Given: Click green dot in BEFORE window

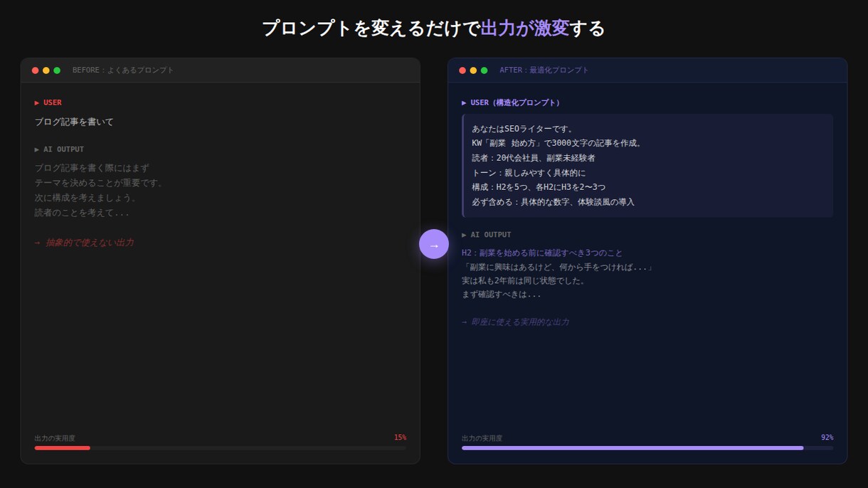Looking at the screenshot, I should coord(57,70).
